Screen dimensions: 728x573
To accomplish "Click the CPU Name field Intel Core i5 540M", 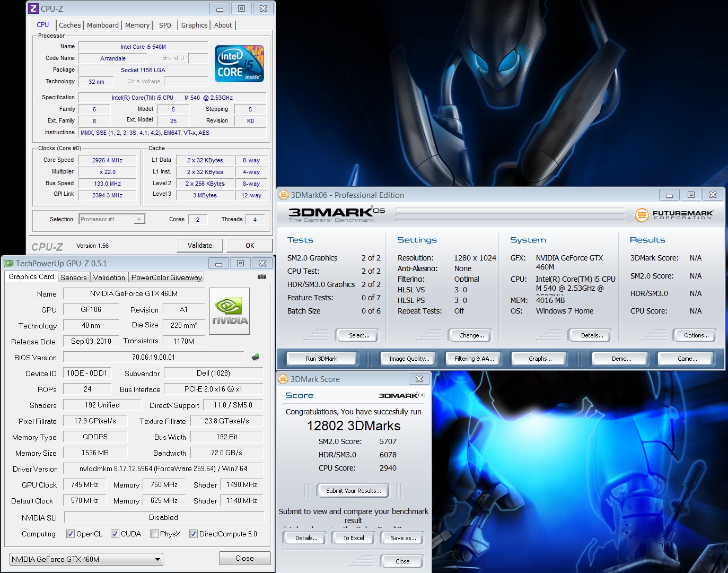I will (x=143, y=47).
